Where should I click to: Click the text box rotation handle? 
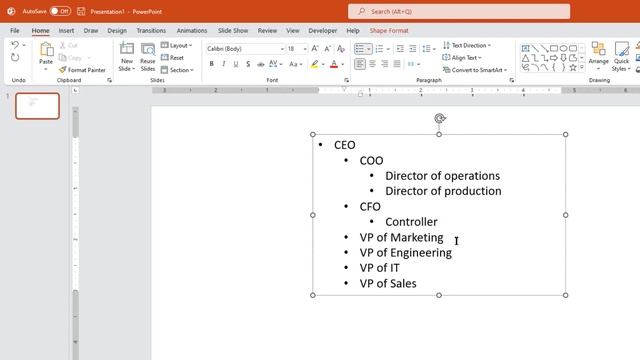tap(439, 118)
